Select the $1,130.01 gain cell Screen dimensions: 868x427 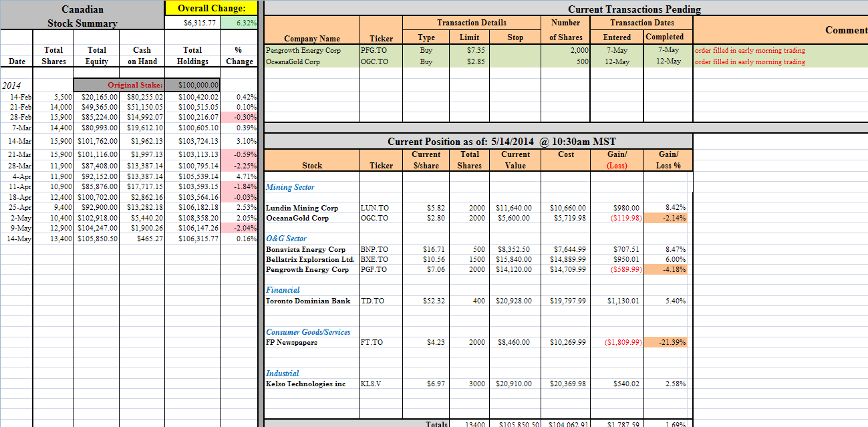pos(617,301)
